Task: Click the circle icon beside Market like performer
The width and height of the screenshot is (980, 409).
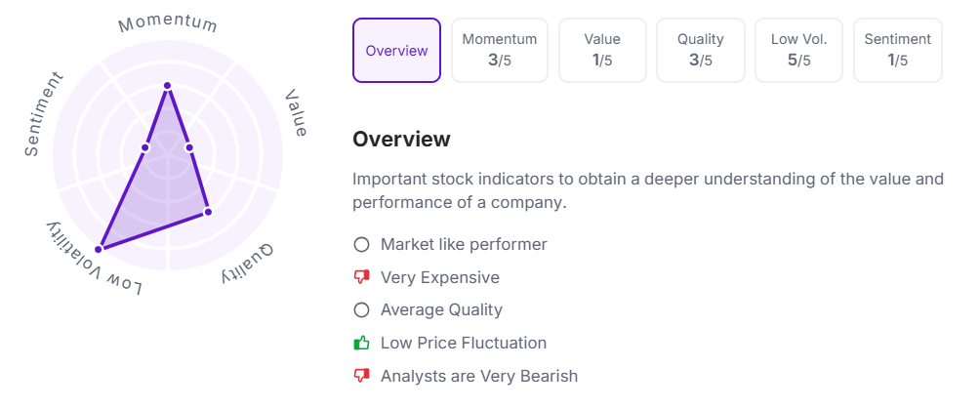Action: coord(362,244)
